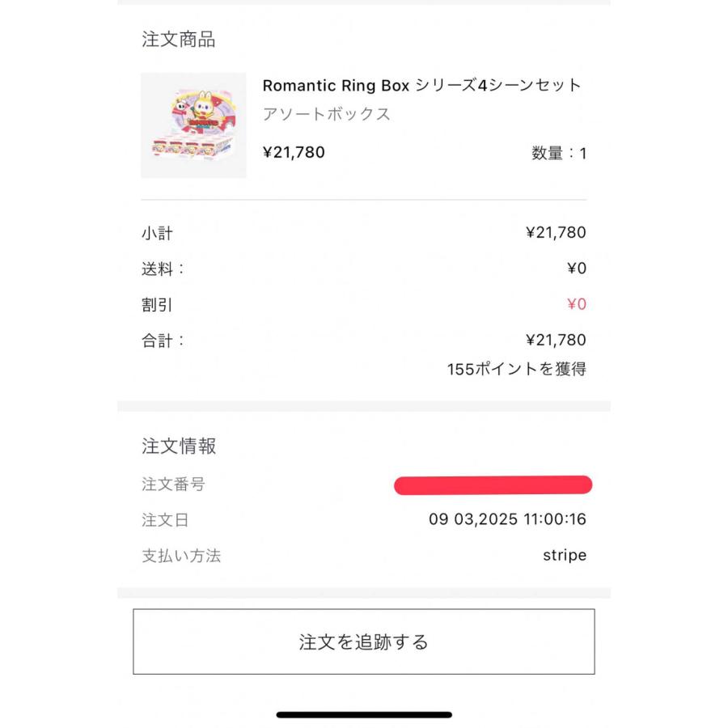The image size is (728, 728).
Task: Tap the home indicator bar at bottom
Action: (364, 716)
